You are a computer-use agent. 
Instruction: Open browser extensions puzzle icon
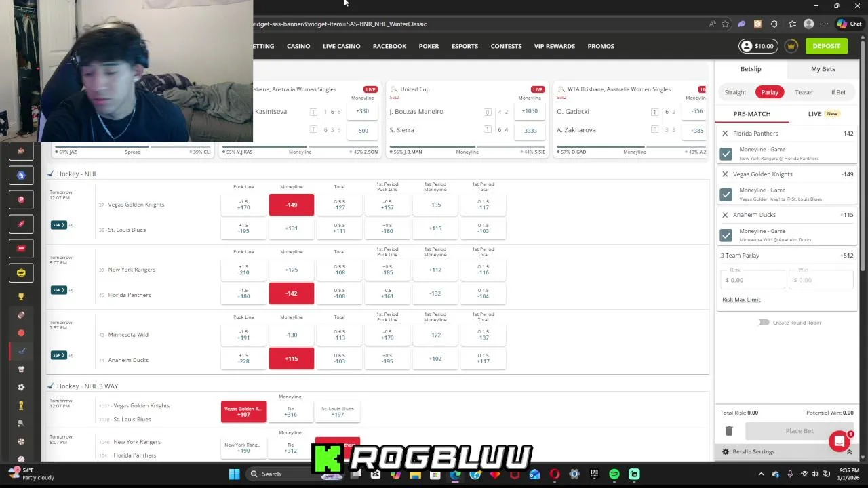click(774, 24)
